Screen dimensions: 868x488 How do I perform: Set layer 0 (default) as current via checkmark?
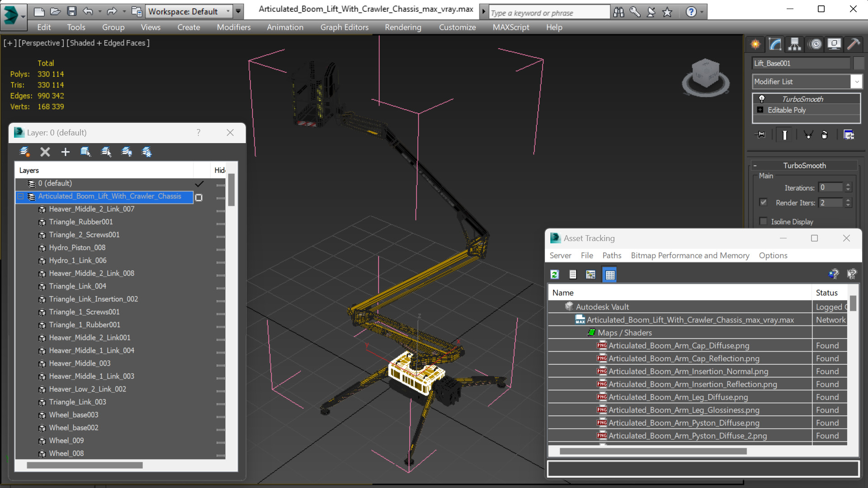(199, 184)
